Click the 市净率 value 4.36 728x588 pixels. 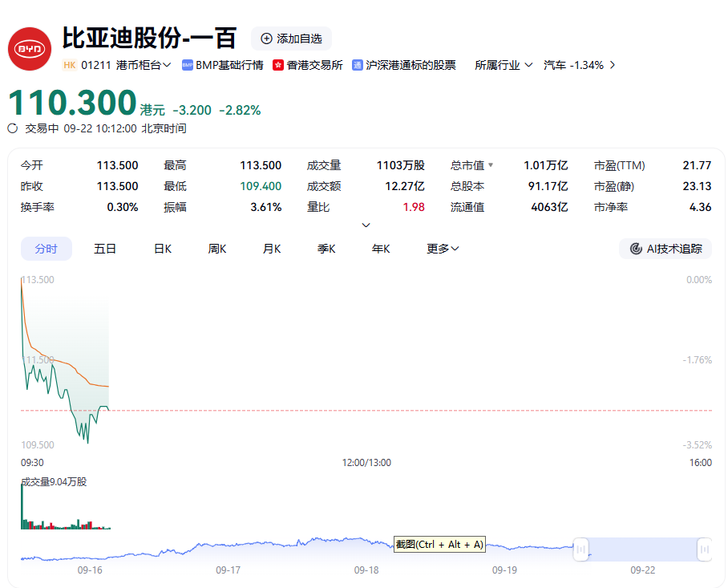coord(701,207)
